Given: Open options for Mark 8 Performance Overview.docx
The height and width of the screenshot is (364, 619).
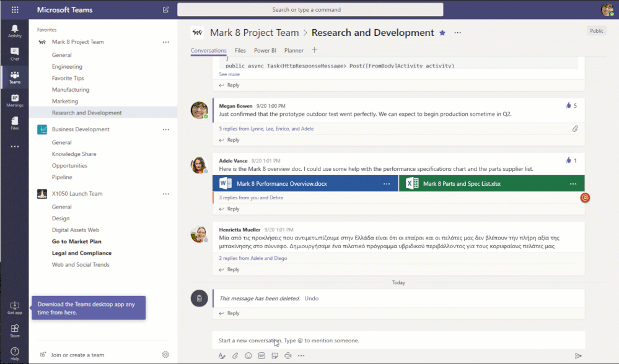Looking at the screenshot, I should click(387, 184).
